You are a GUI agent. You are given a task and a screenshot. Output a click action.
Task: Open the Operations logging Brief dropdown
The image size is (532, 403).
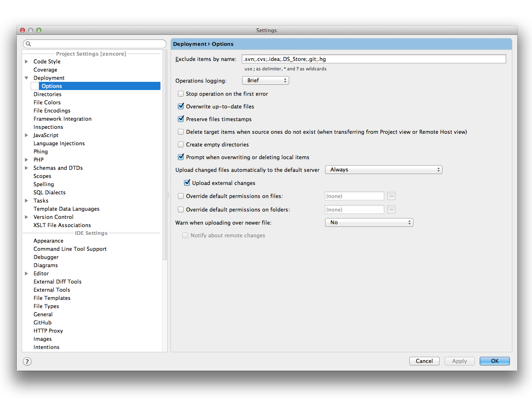265,81
